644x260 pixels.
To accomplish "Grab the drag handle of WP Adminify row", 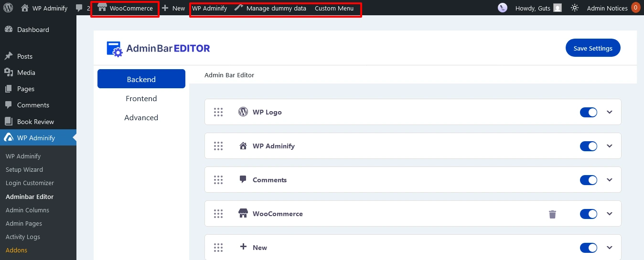I will tap(218, 146).
